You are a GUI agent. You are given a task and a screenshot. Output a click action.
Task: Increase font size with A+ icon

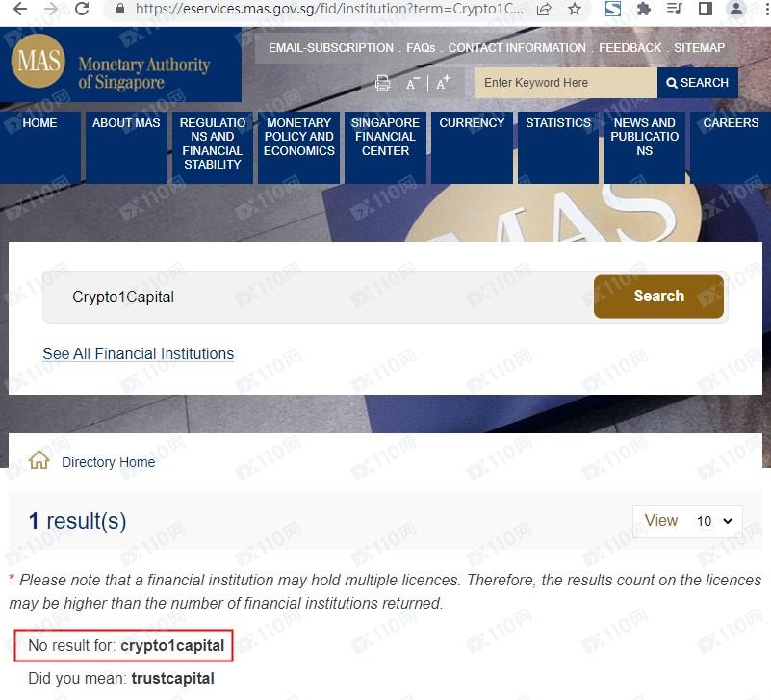[443, 83]
